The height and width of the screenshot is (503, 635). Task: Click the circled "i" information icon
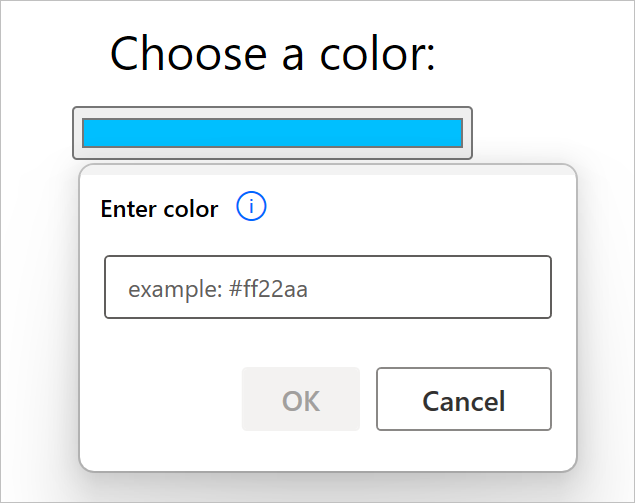pos(251,208)
